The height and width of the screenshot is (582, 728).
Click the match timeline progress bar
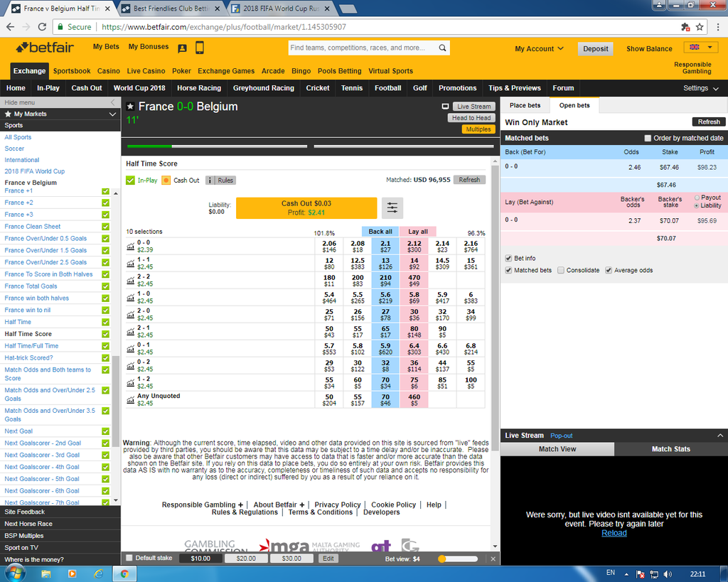coord(310,146)
